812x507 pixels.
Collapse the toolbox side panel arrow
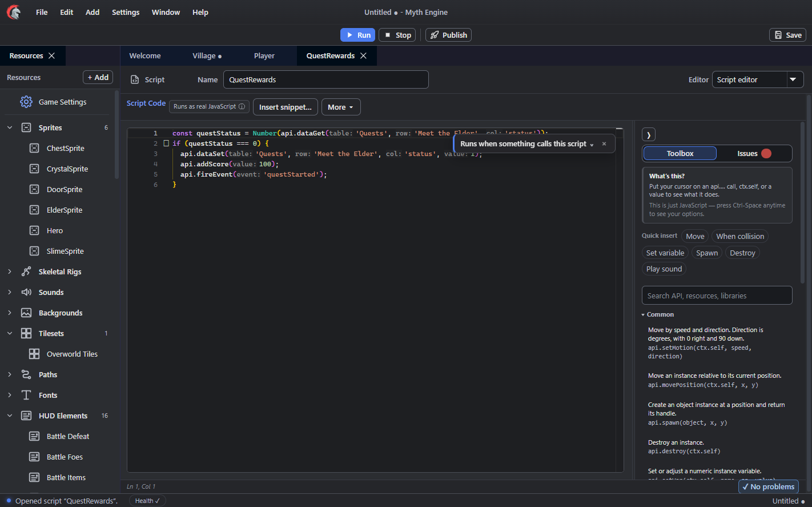click(649, 135)
